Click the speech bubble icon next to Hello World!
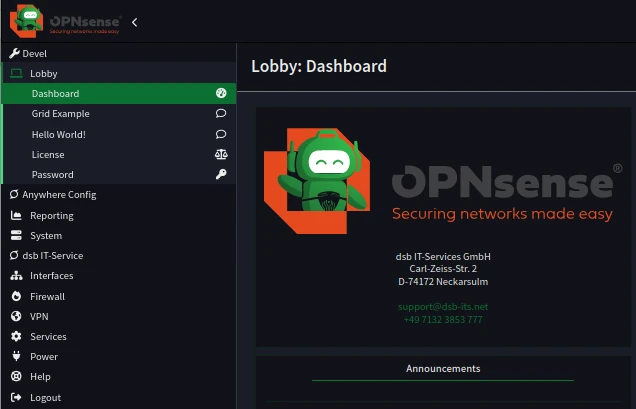This screenshot has height=409, width=636. pyautogui.click(x=221, y=134)
